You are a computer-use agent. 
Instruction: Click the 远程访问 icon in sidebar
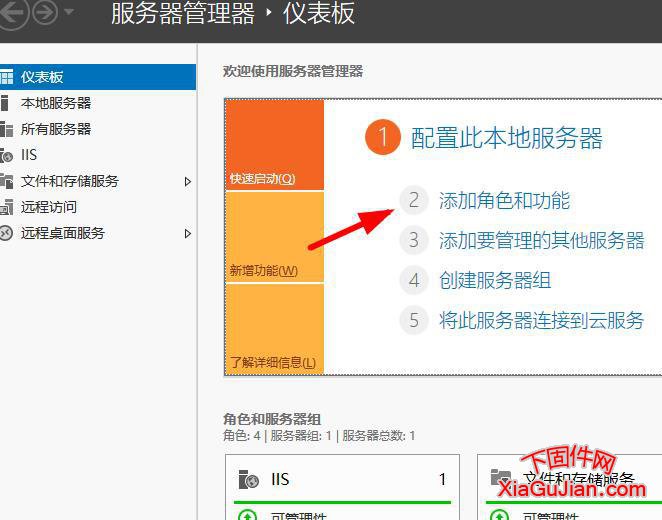pyautogui.click(x=6, y=207)
